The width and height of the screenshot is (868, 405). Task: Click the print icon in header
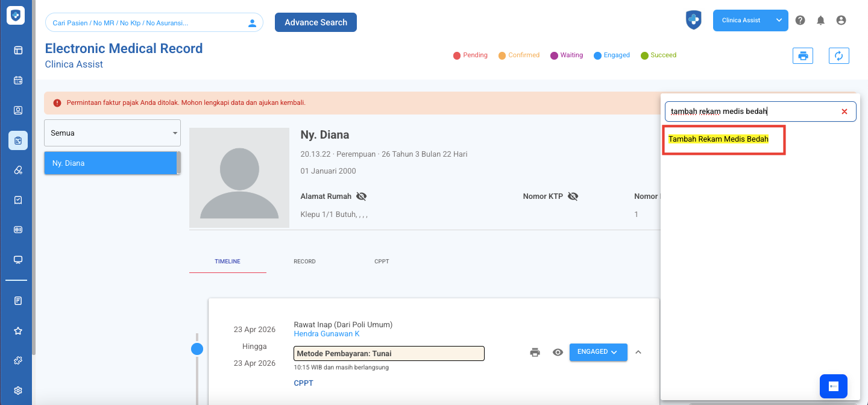click(x=802, y=56)
